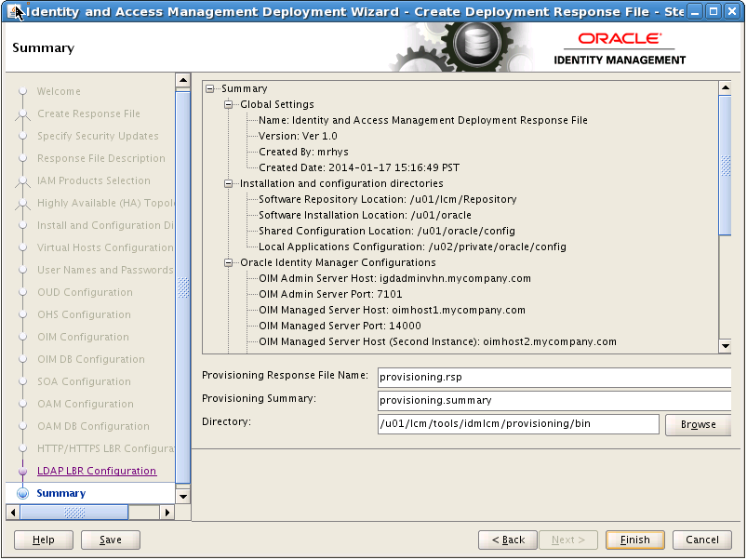
Task: Click the Finish button
Action: click(635, 540)
